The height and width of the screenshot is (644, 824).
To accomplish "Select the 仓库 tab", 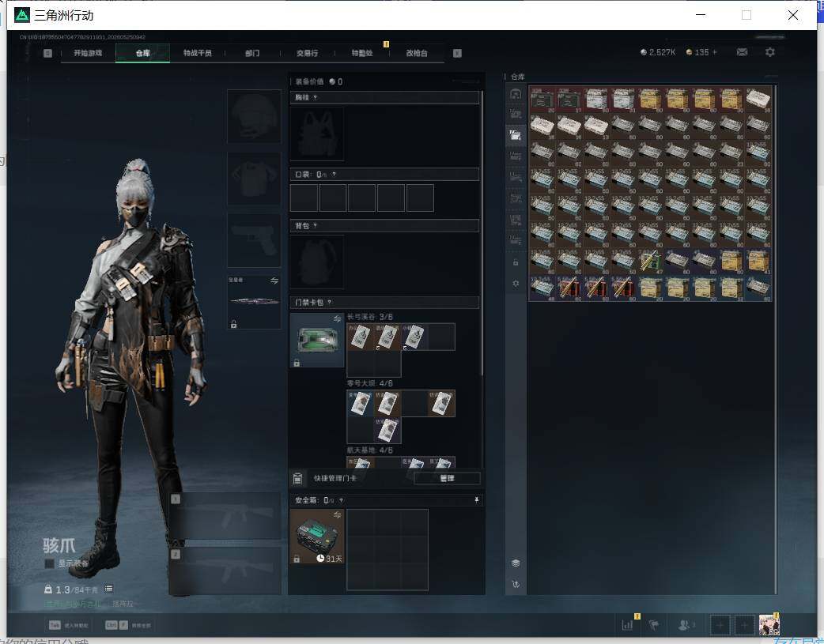I will coord(142,53).
